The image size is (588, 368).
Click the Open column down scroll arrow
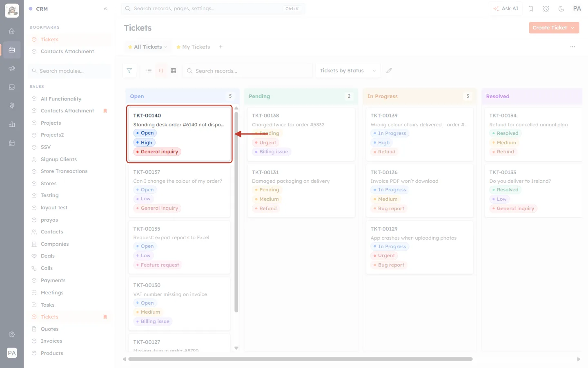coord(236,348)
